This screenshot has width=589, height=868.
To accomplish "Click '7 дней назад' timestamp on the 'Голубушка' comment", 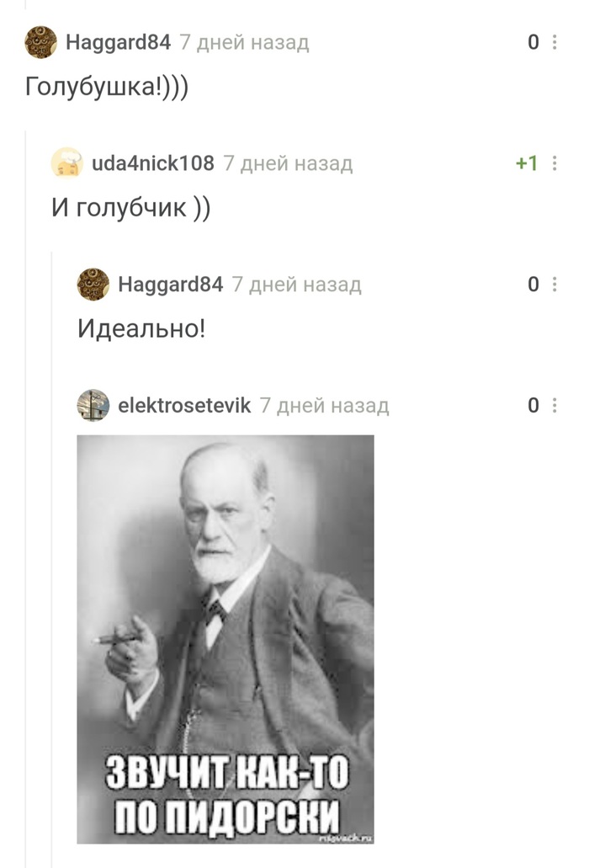I will [x=245, y=42].
